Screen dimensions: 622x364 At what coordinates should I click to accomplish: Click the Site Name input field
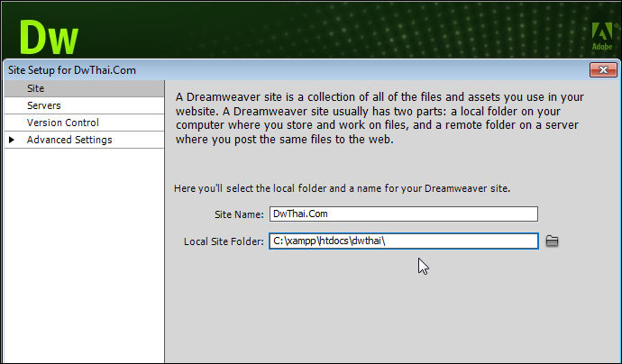(x=404, y=214)
